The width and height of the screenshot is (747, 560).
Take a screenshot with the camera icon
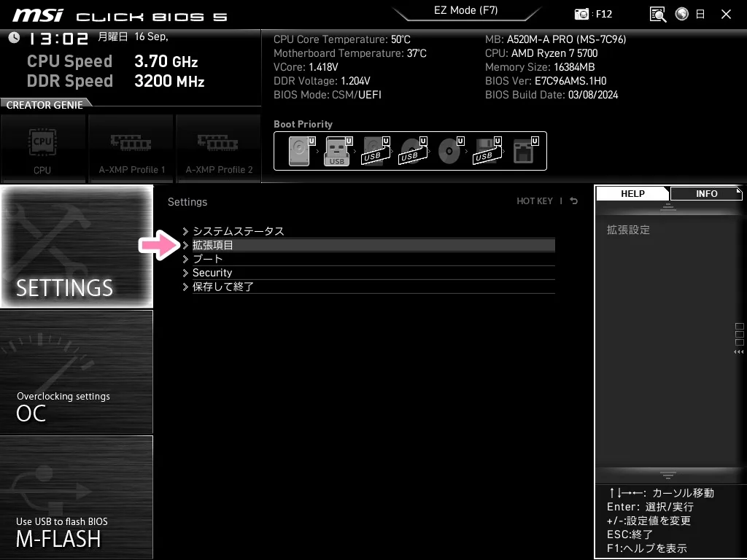582,14
